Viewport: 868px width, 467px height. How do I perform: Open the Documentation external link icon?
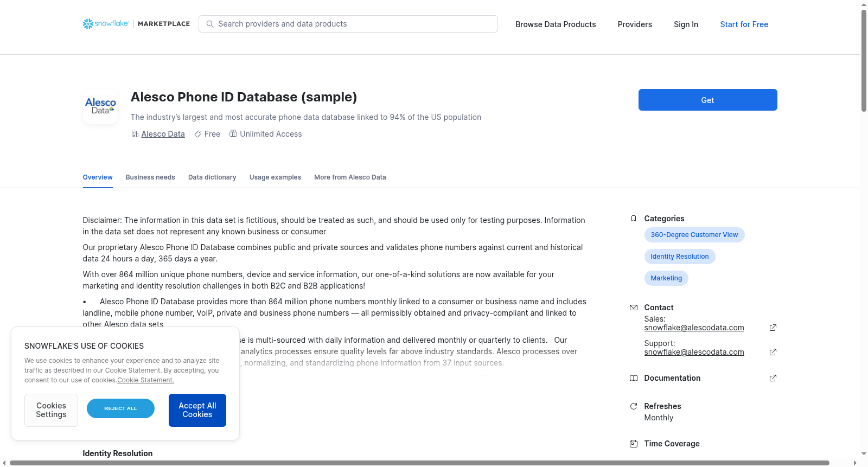(773, 378)
